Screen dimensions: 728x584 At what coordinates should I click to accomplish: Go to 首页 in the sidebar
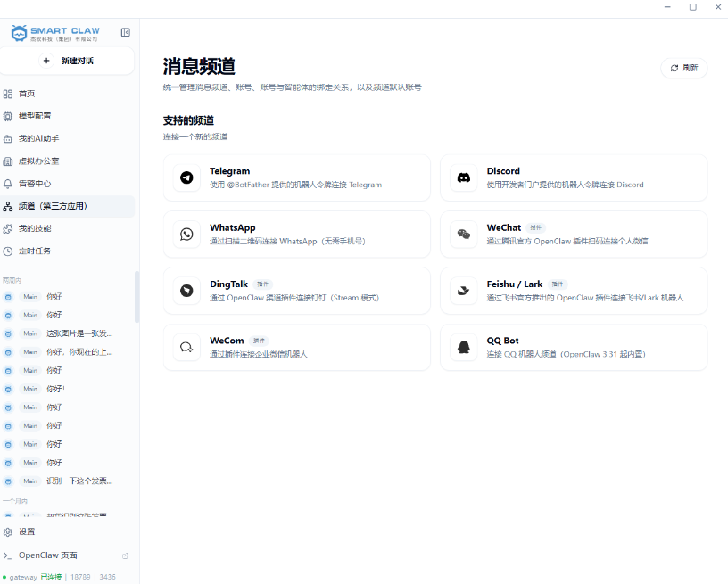click(27, 94)
